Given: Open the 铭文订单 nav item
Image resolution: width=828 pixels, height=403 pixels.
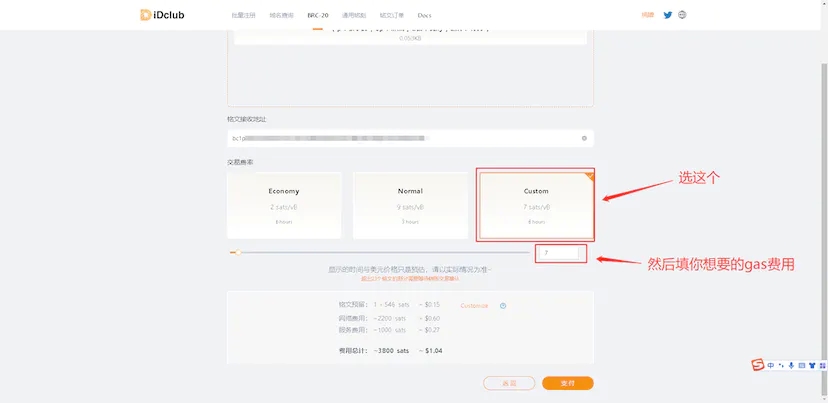Looking at the screenshot, I should click(392, 15).
